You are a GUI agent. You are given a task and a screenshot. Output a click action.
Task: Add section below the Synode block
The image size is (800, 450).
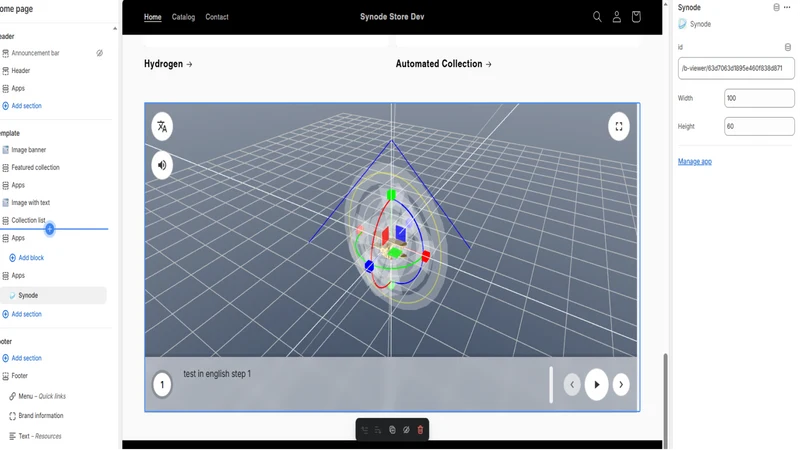coord(27,314)
